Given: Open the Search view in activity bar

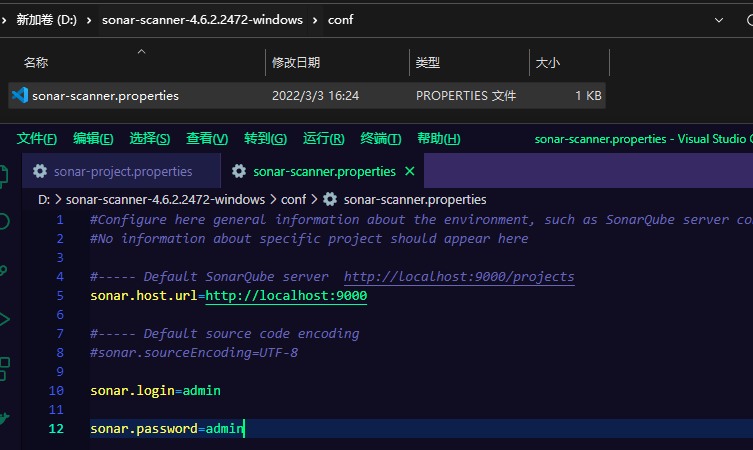Looking at the screenshot, I should 4,221.
